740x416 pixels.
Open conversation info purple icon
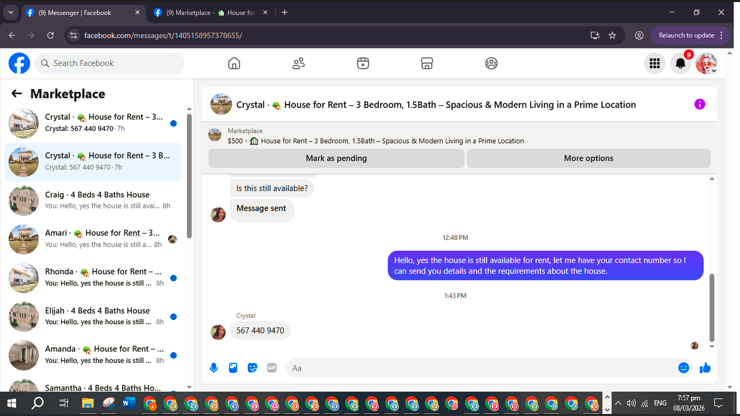[699, 104]
